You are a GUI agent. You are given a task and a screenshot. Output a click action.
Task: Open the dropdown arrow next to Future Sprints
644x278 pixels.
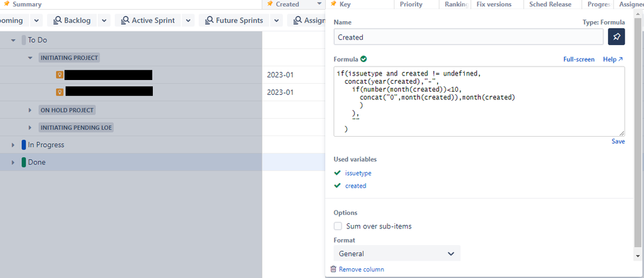(277, 20)
